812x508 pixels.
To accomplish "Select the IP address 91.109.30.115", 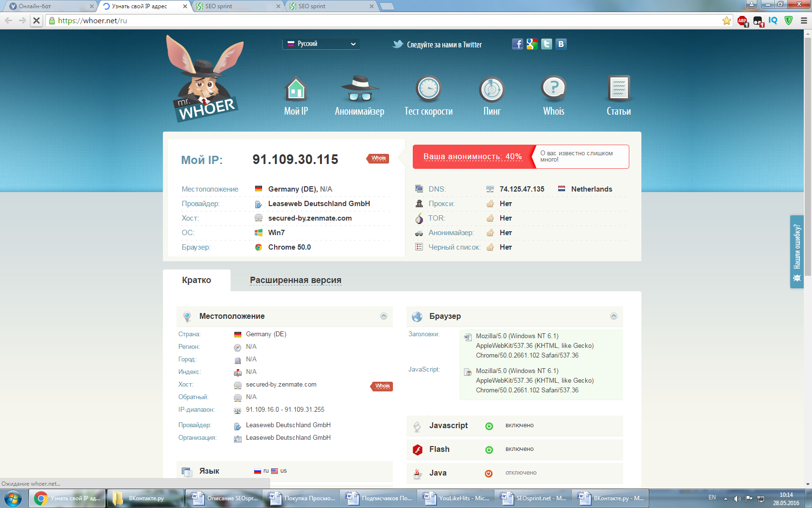I will coord(295,159).
